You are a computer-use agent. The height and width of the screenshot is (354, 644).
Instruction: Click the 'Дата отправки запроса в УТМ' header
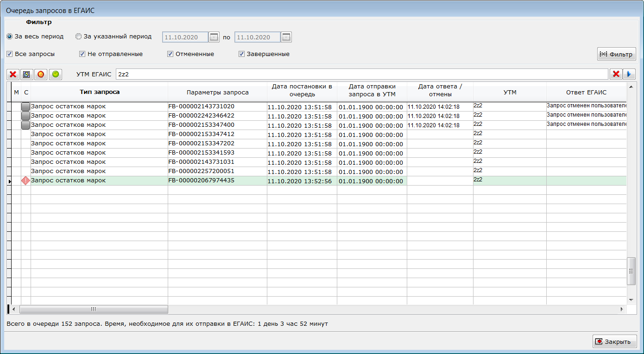point(372,92)
